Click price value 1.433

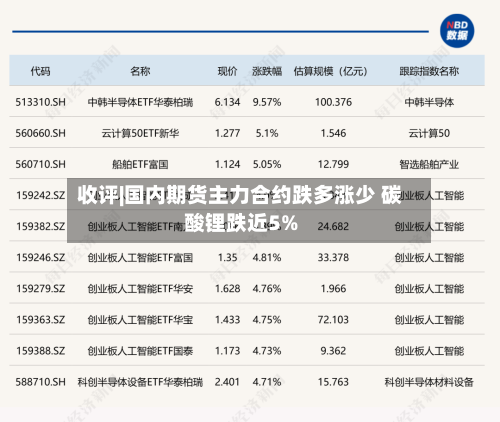(x=227, y=320)
